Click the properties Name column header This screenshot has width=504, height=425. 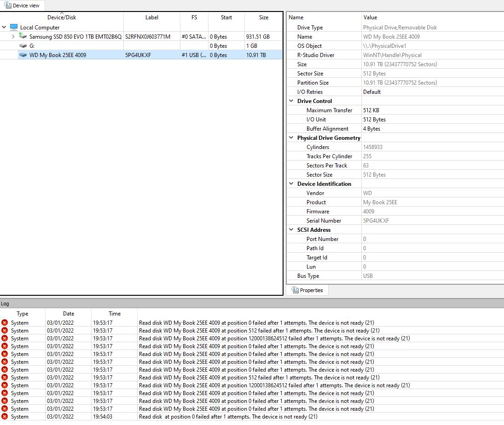(324, 17)
